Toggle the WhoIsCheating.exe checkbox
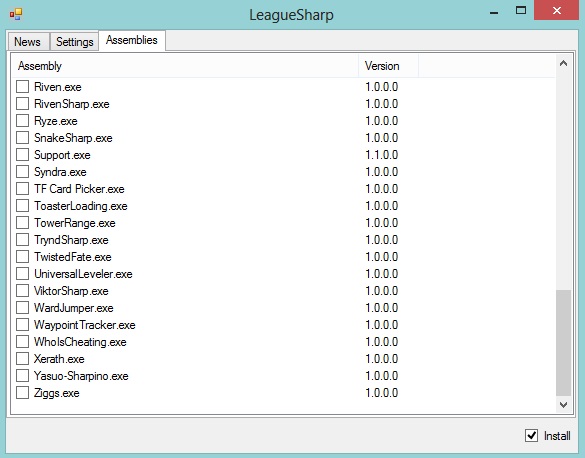Image resolution: width=585 pixels, height=458 pixels. (x=22, y=342)
